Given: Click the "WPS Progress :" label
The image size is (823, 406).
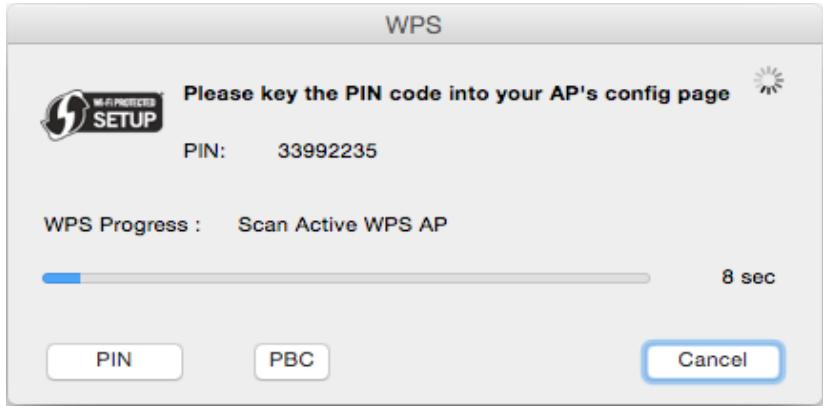Looking at the screenshot, I should coord(122,226).
